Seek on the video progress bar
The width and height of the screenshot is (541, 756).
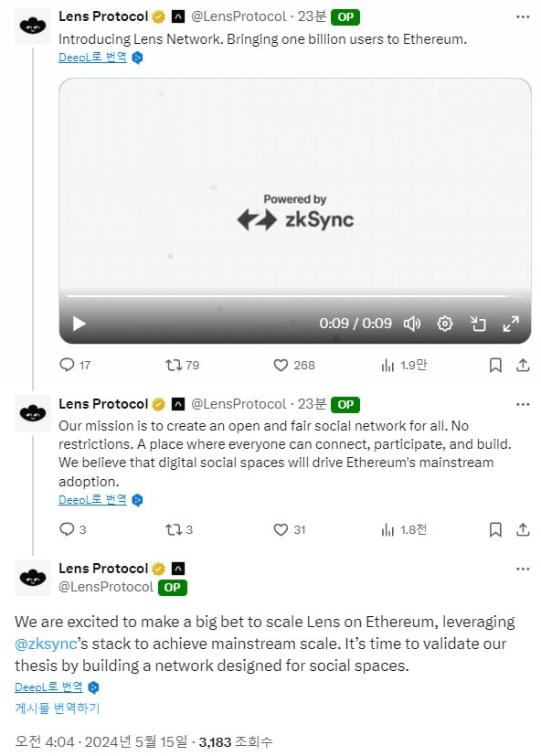[x=294, y=296]
